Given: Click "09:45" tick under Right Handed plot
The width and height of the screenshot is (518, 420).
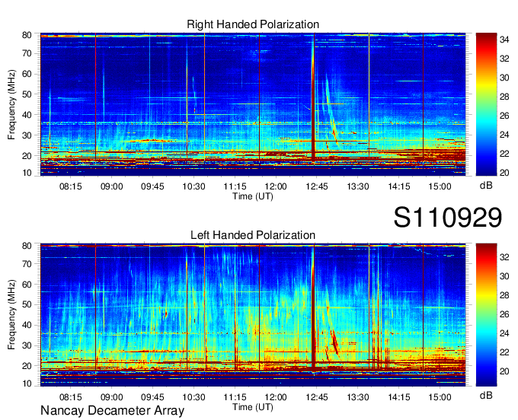Looking at the screenshot, I should coord(152,186).
